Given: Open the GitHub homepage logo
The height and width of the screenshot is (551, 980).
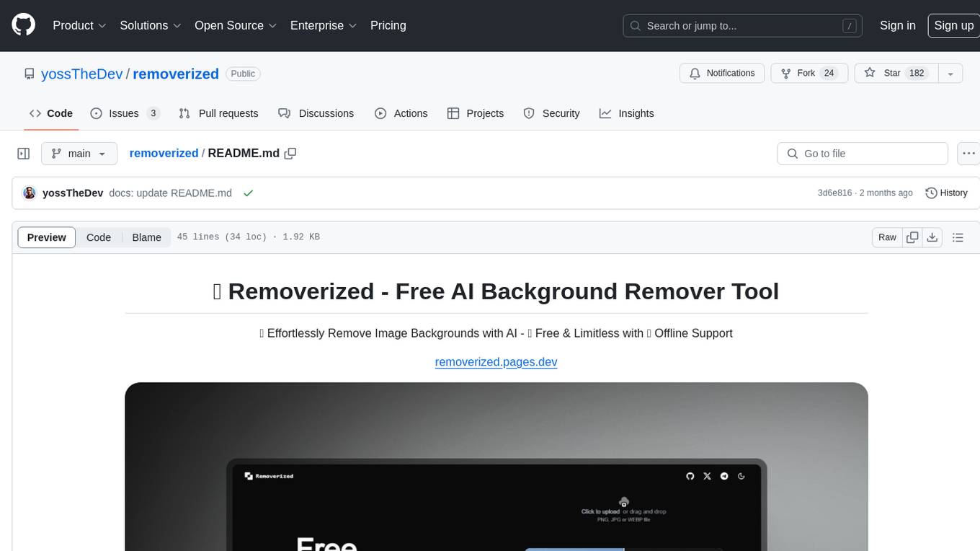Looking at the screenshot, I should point(23,25).
